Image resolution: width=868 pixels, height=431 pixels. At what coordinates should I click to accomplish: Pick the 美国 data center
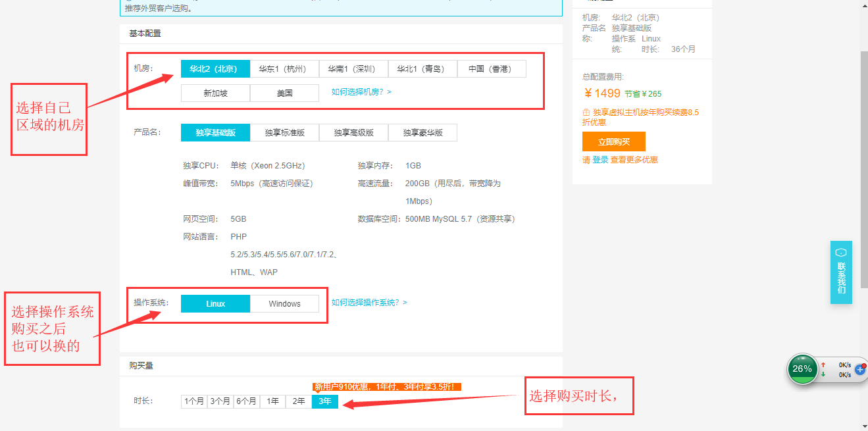coord(284,93)
